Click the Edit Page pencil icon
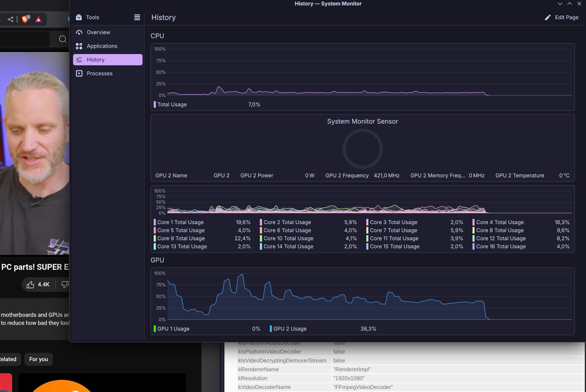 click(548, 17)
